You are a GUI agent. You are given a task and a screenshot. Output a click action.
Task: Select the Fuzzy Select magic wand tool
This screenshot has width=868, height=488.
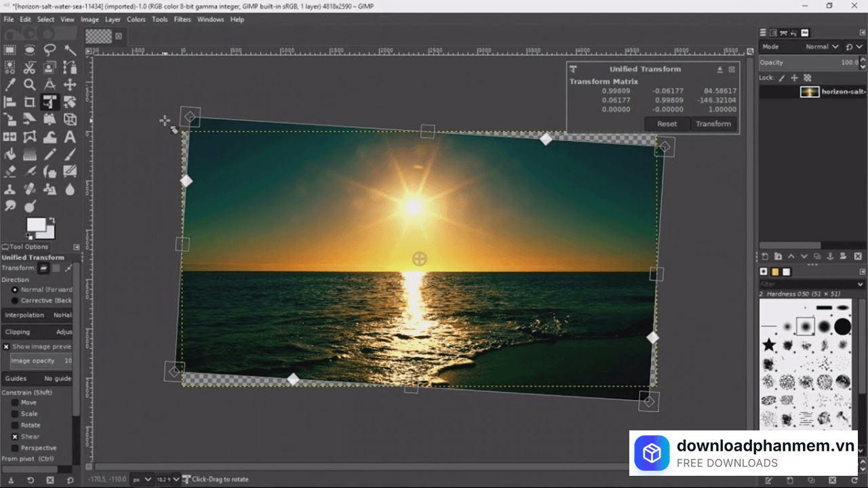pyautogui.click(x=70, y=50)
